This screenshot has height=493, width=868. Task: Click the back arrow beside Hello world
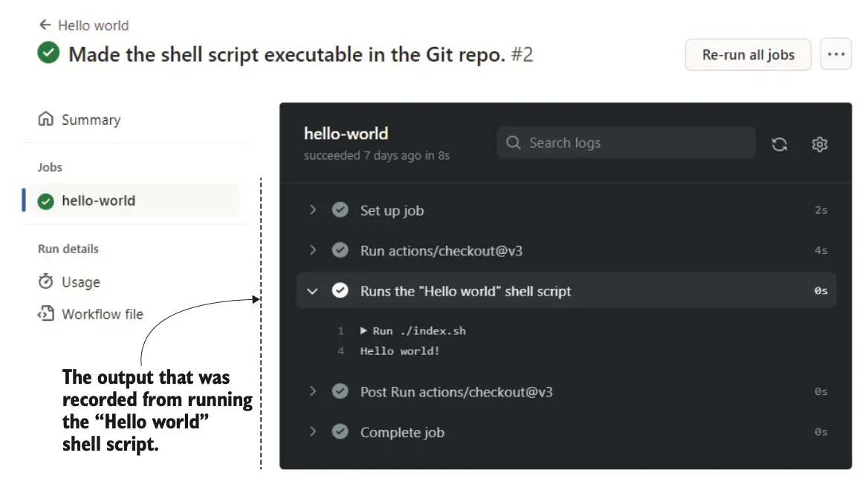[45, 25]
